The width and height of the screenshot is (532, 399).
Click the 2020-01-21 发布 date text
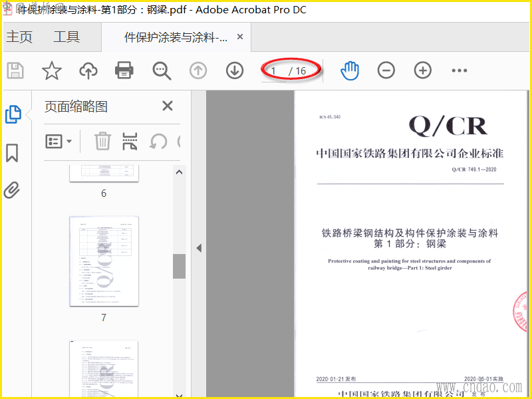(336, 379)
